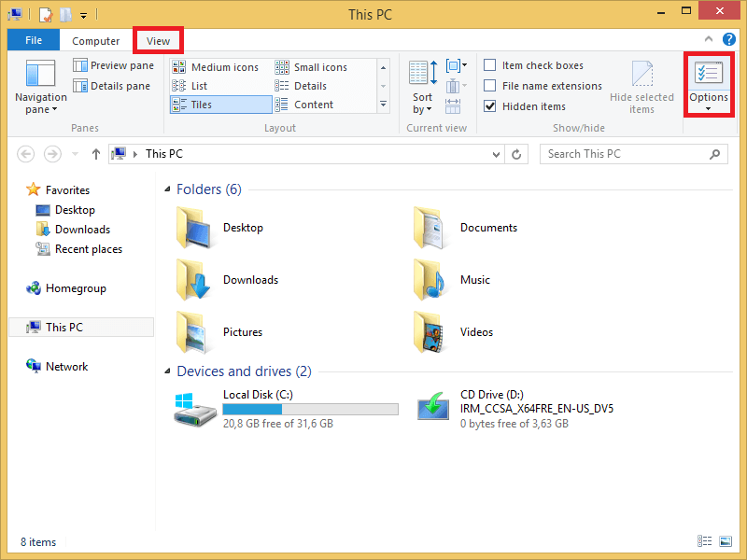Open the File menu

click(33, 40)
